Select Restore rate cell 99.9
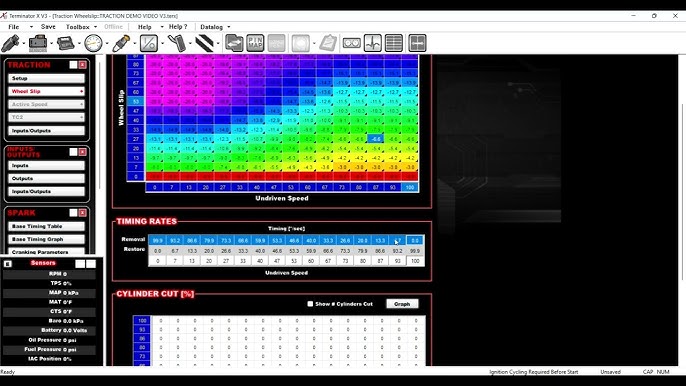 point(415,251)
